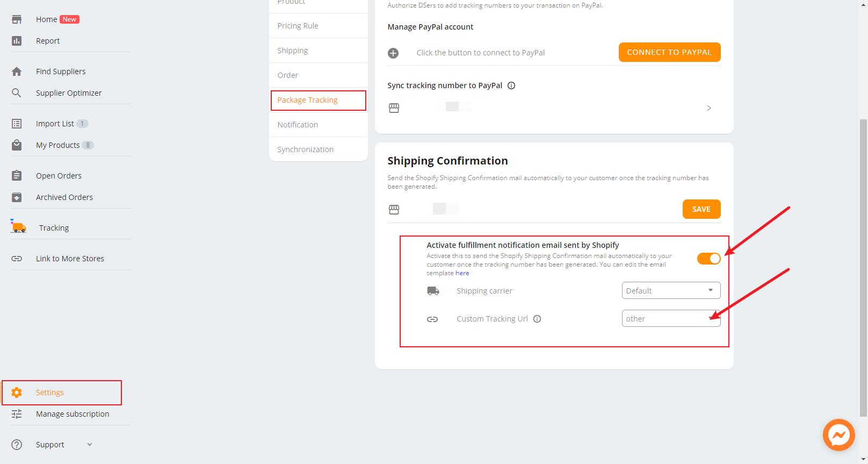
Task: Open the Order settings tab
Action: click(319, 75)
